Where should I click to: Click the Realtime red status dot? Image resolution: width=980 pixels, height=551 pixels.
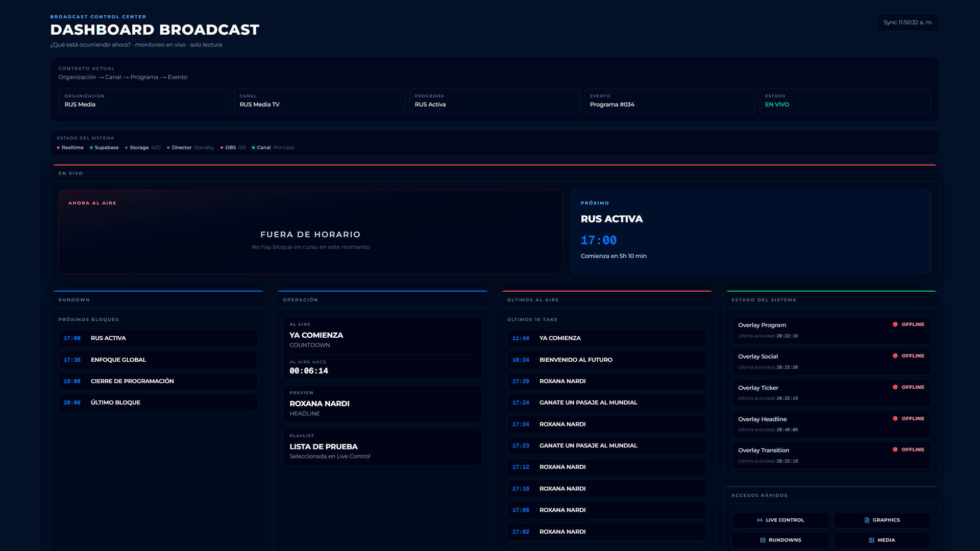(x=58, y=147)
